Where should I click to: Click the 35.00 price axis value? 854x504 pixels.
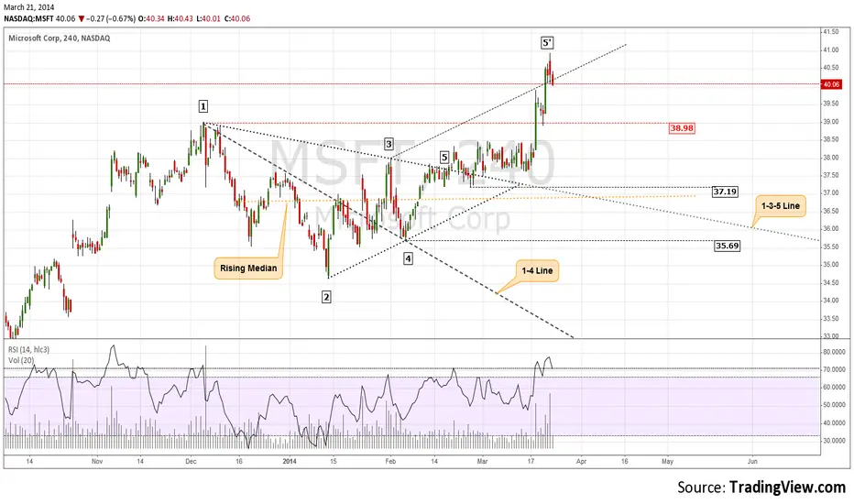[830, 265]
